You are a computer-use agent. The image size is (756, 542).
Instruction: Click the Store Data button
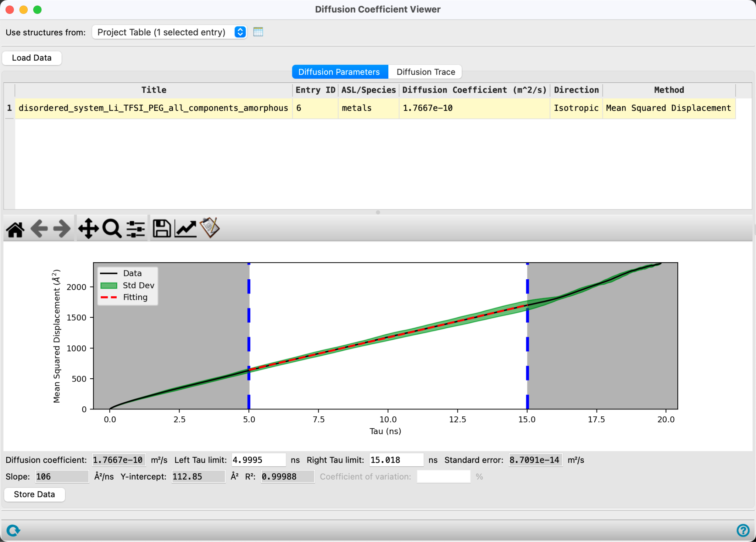click(34, 494)
